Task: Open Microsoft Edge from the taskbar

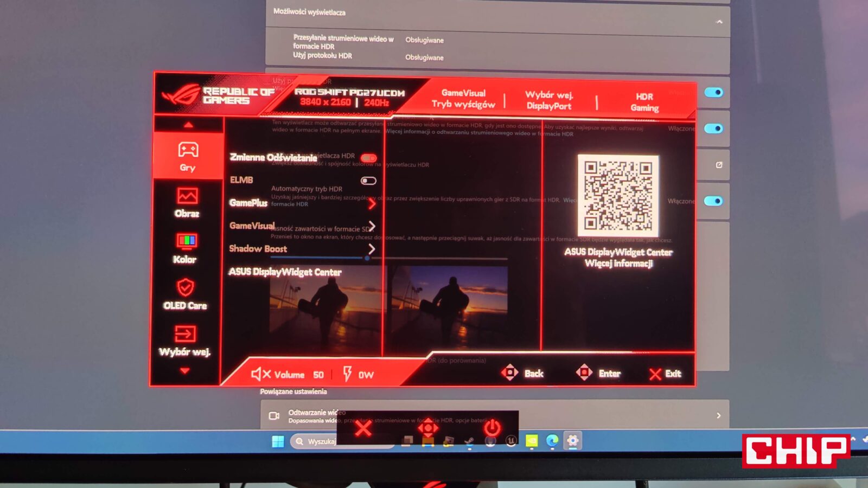Action: (x=552, y=441)
